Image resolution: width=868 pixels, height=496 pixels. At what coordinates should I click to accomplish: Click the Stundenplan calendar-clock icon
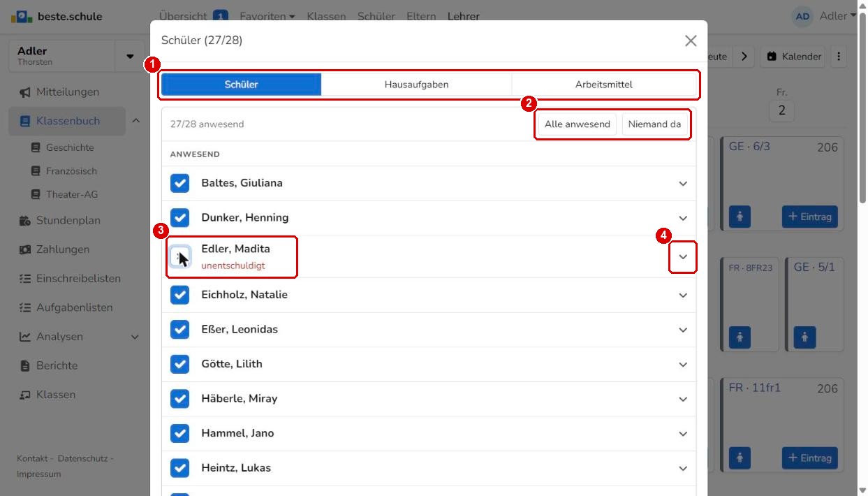[x=25, y=221]
